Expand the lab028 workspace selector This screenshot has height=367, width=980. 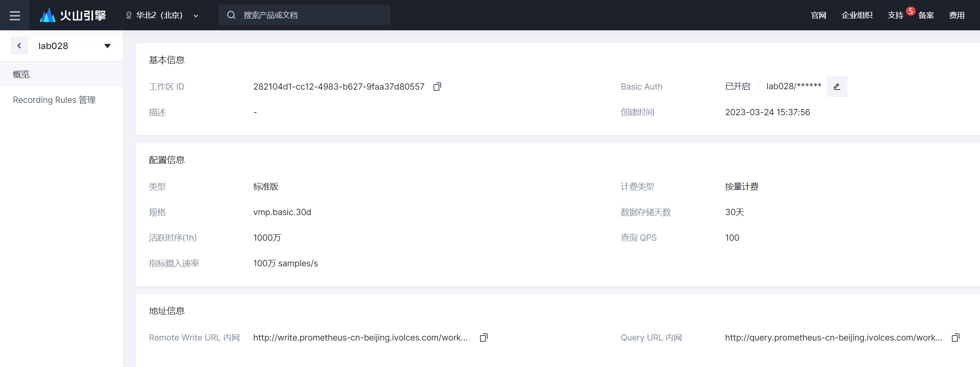tap(108, 46)
